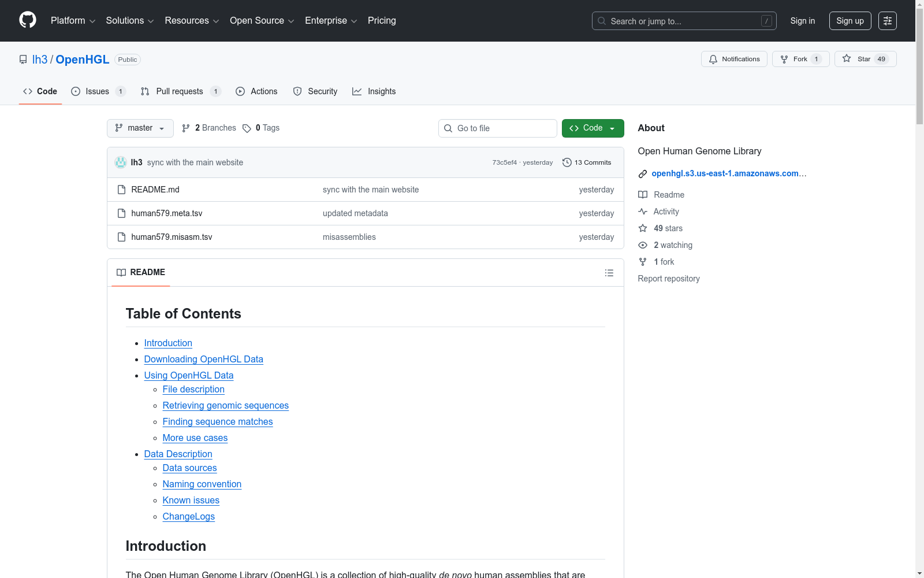Click the fork icon beside 1 fork
The width and height of the screenshot is (924, 578).
(643, 262)
